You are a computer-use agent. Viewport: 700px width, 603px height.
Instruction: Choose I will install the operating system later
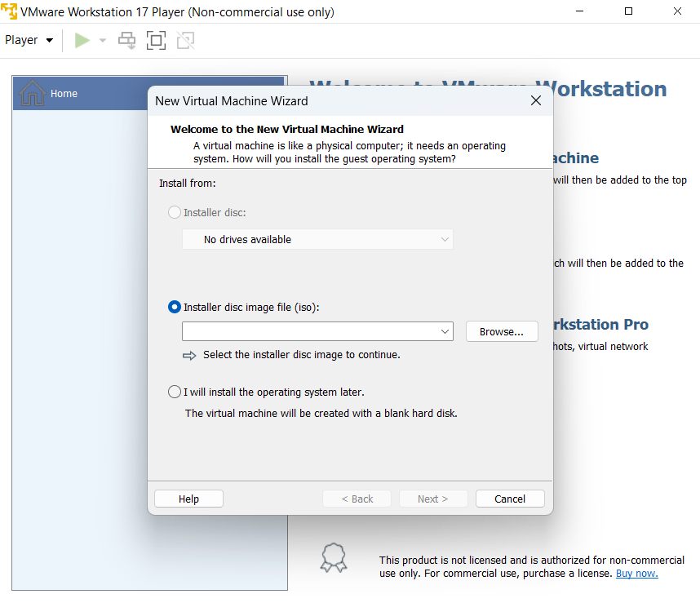[174, 392]
